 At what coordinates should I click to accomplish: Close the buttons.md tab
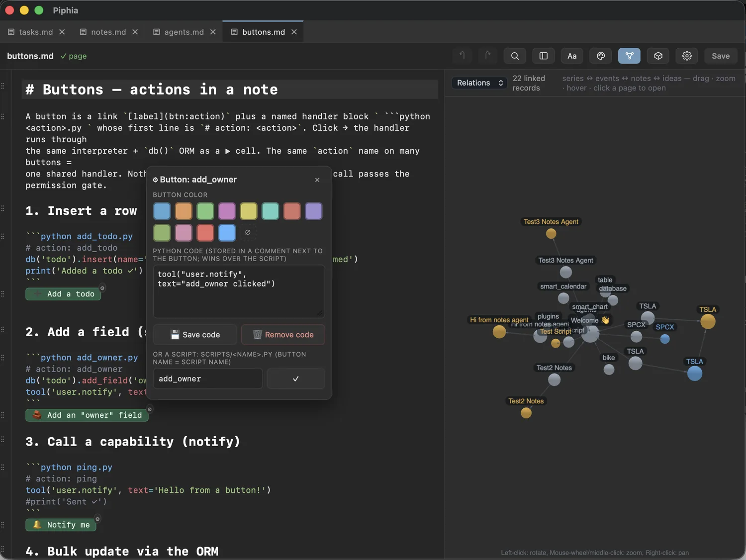point(294,32)
